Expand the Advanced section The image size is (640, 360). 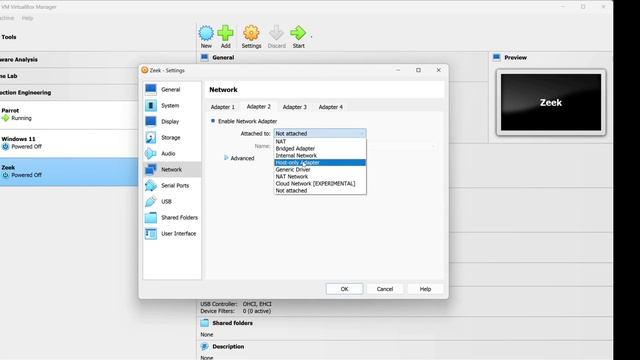[239, 158]
